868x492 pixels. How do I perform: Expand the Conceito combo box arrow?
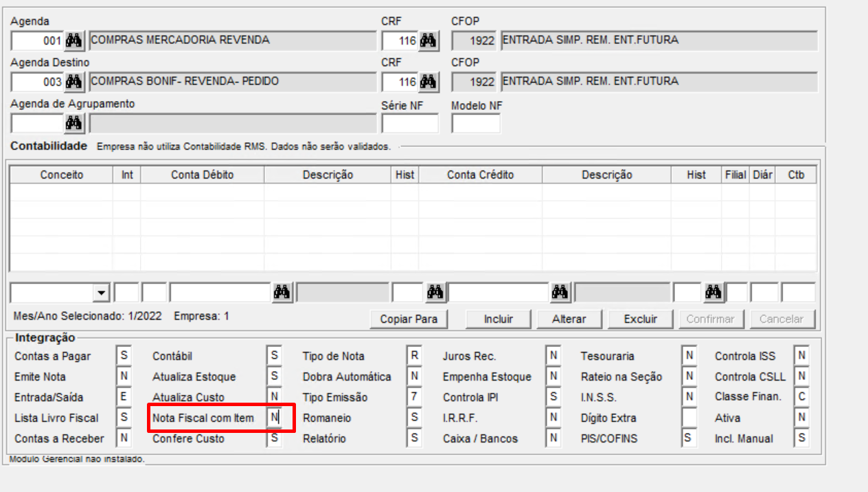coord(102,293)
